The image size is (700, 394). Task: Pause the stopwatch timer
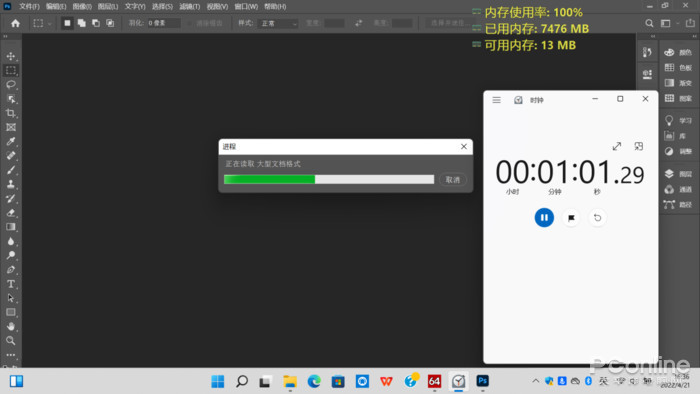click(x=544, y=218)
